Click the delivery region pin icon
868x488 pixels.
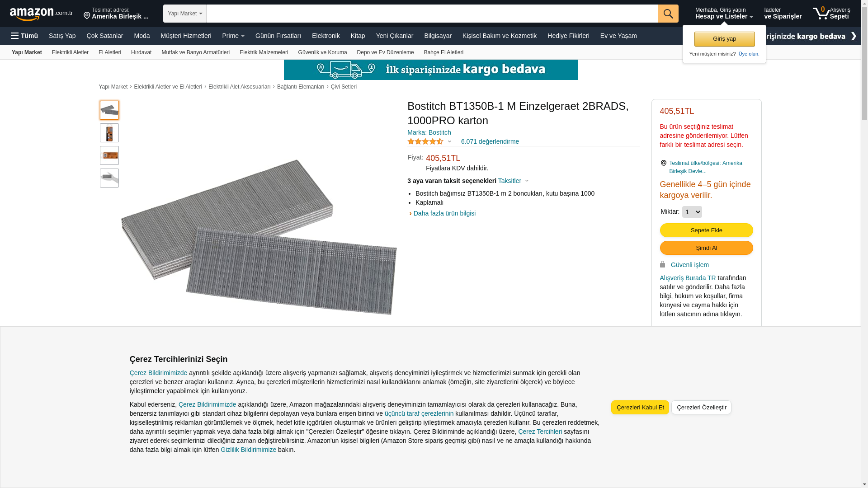coord(663,163)
